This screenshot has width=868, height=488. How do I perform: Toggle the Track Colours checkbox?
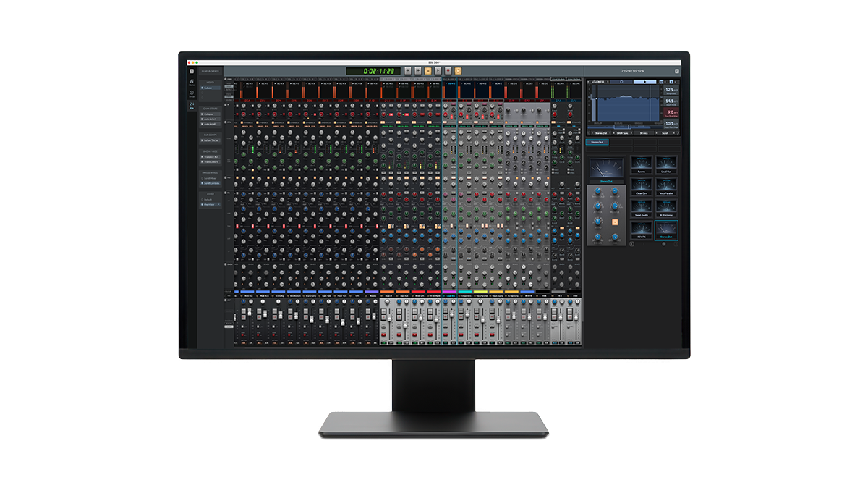(210, 161)
